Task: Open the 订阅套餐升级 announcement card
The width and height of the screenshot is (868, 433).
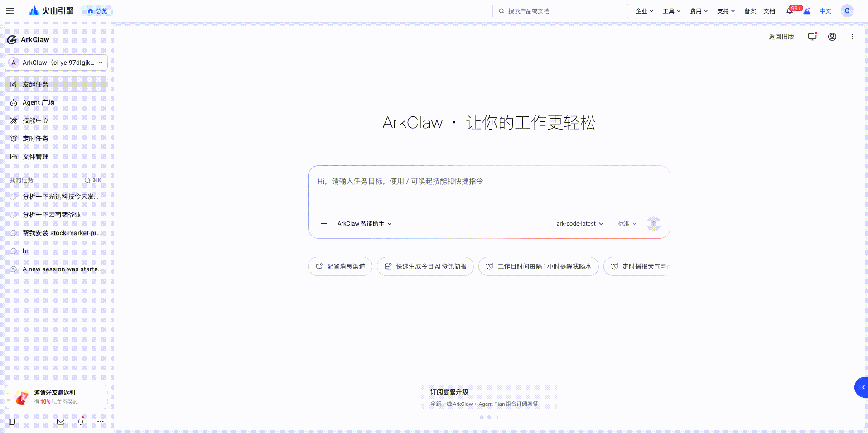Action: coord(489,397)
